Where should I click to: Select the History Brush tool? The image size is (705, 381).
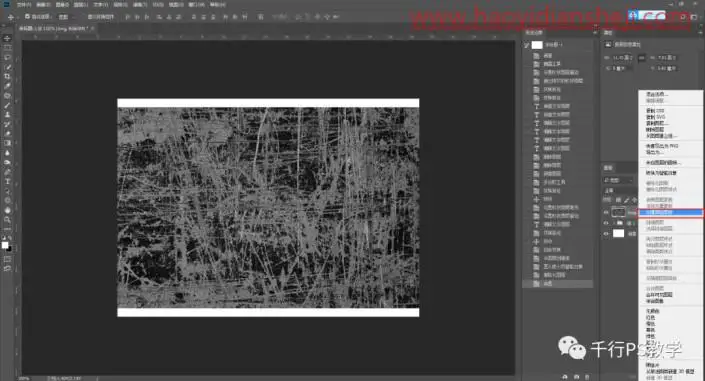point(7,124)
